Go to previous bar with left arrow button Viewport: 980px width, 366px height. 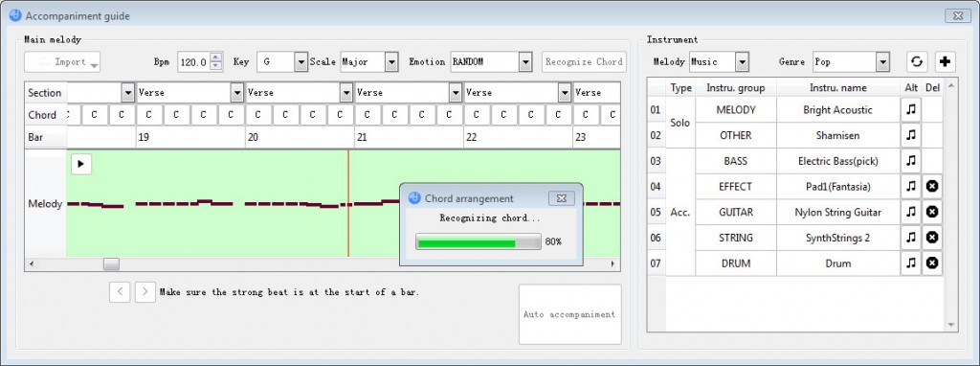click(120, 292)
